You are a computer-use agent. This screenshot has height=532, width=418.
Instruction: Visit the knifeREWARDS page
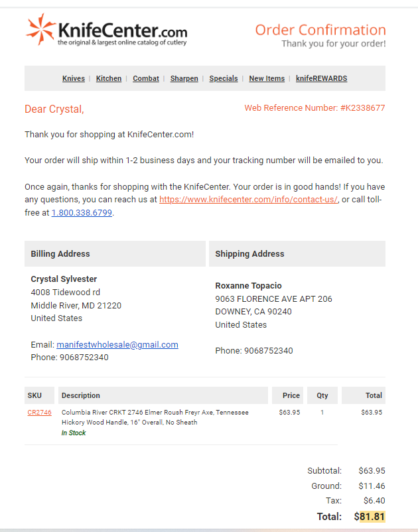coord(322,78)
